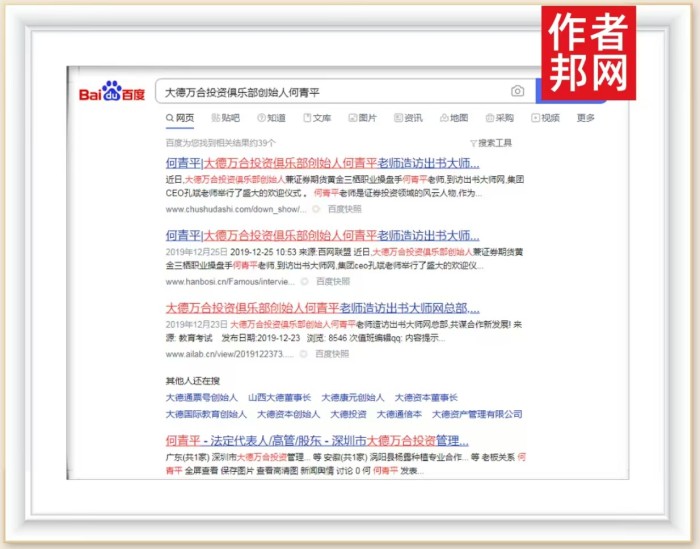Click inside the Baidu search input field
The height and width of the screenshot is (549, 700).
(330, 91)
